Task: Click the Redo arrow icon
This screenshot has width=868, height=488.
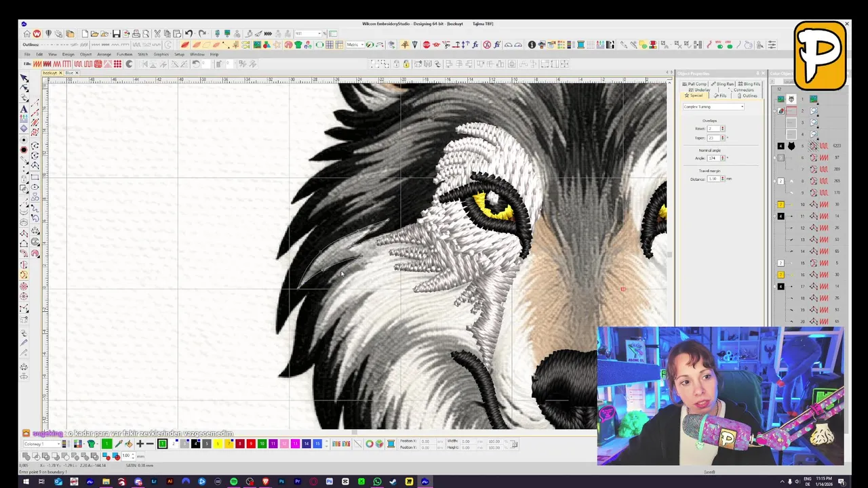Action: tap(202, 33)
